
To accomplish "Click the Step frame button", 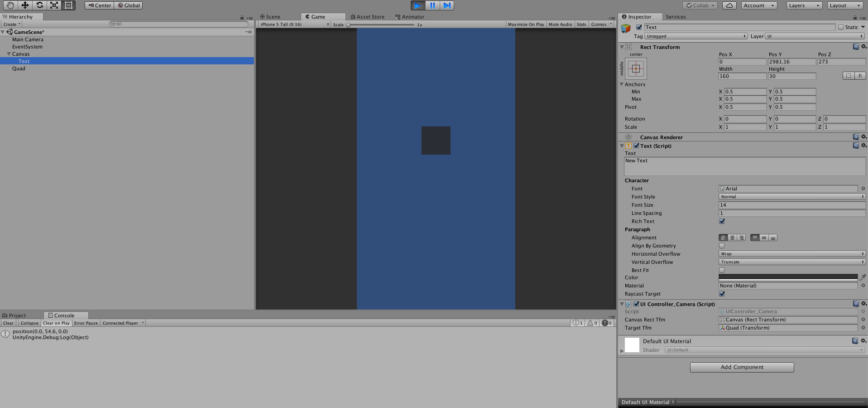I will coord(447,5).
